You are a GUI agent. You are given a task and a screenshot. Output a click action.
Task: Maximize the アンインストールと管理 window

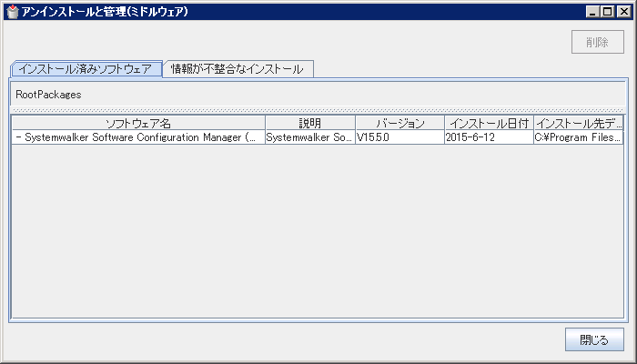[607, 12]
